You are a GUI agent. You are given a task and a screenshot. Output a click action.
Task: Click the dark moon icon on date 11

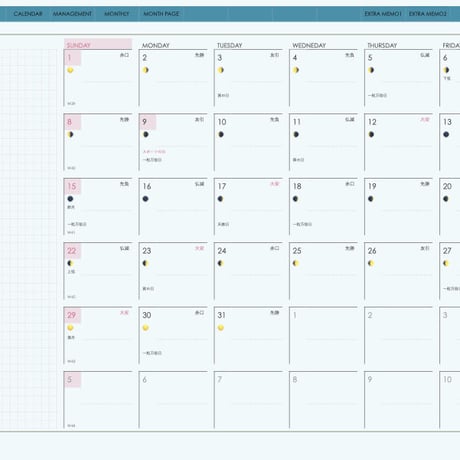coord(296,134)
